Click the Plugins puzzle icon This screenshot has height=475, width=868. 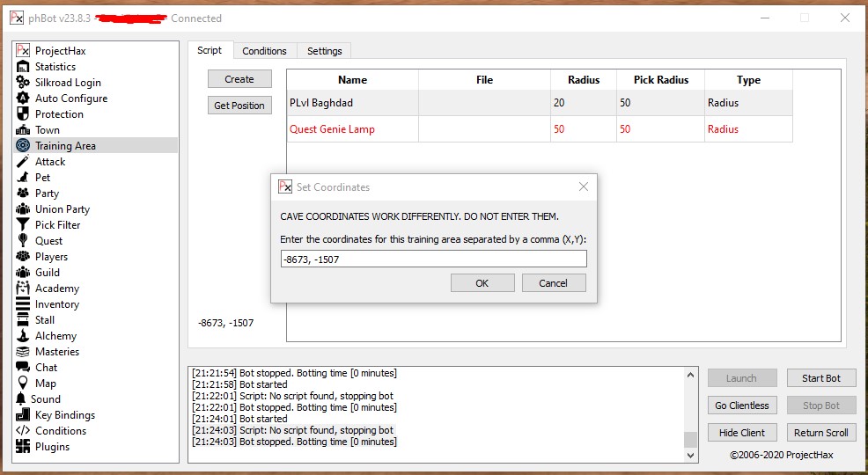[x=23, y=447]
